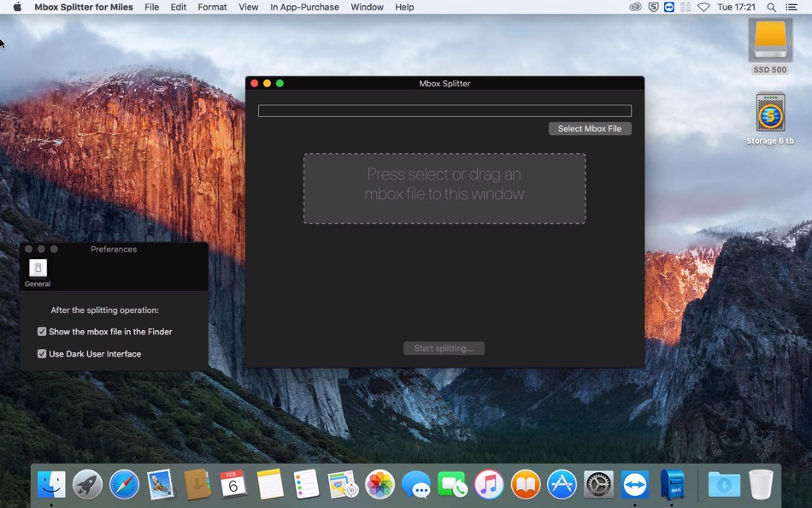
Task: Open FaceTime from the Dock
Action: point(452,484)
